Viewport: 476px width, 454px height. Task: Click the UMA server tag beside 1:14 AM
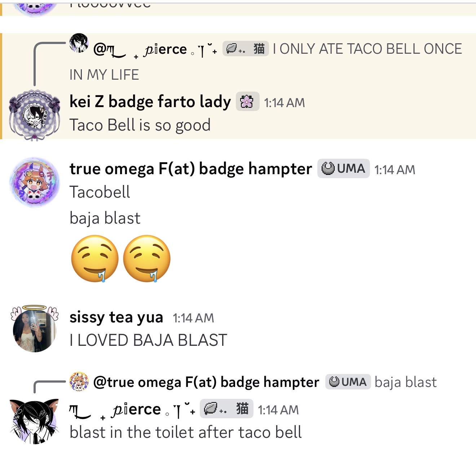pos(343,168)
